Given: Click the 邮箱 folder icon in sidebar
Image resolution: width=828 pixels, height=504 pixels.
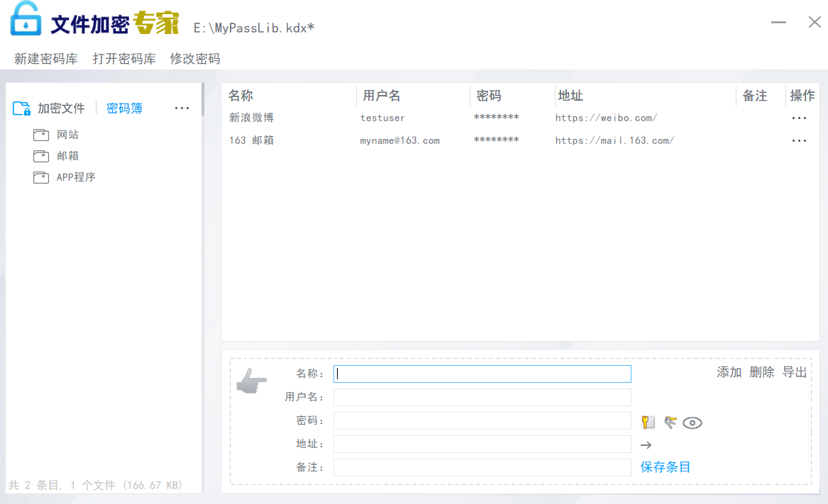Looking at the screenshot, I should point(41,156).
